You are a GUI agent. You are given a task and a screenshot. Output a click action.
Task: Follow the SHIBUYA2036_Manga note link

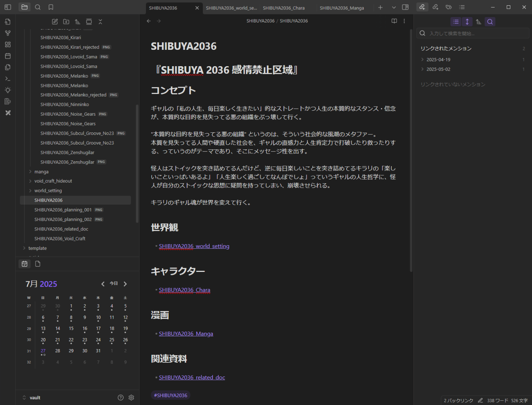click(x=186, y=334)
